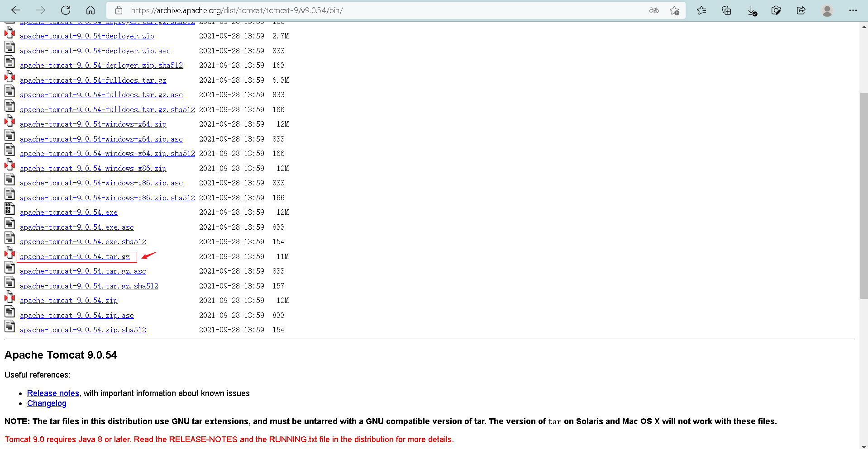868x449 pixels.
Task: Open the browser home page
Action: pos(90,10)
